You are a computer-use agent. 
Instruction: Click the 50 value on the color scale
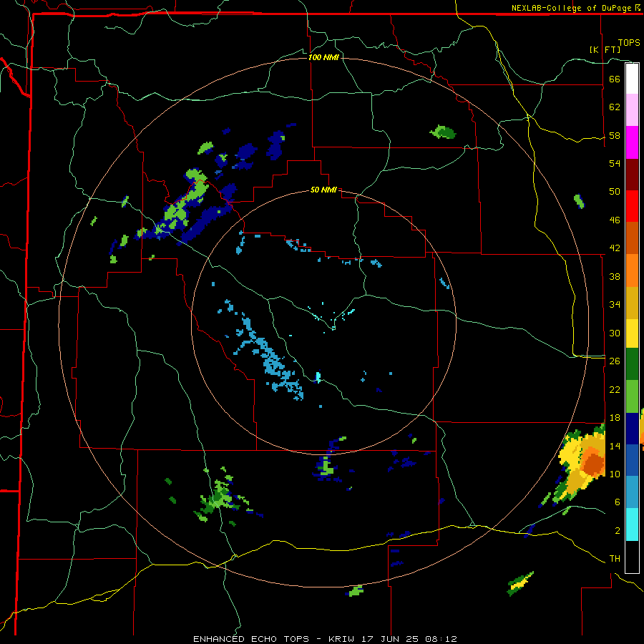point(615,192)
